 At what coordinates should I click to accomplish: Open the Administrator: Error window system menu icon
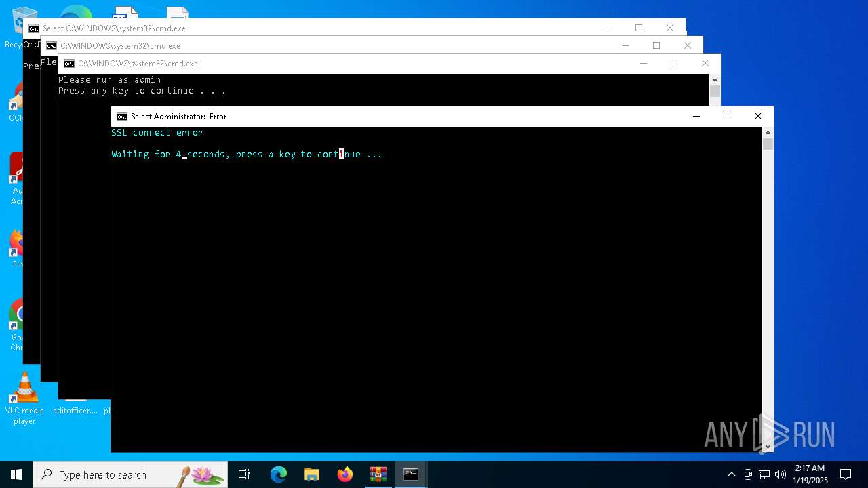[121, 117]
